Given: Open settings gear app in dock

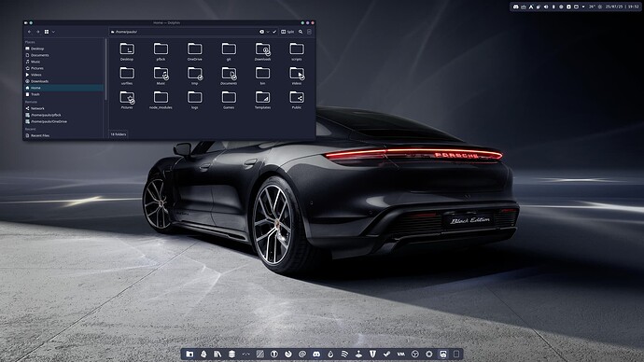Looking at the screenshot, I should (x=428, y=354).
